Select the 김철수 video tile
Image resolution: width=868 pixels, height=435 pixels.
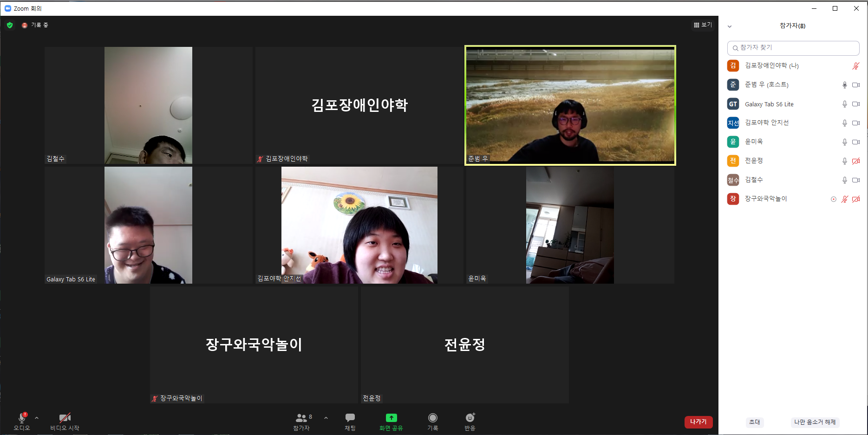(x=149, y=105)
